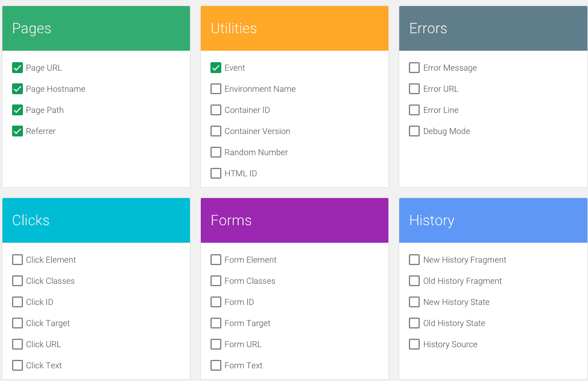Uncheck the Referrer checkbox

click(17, 131)
